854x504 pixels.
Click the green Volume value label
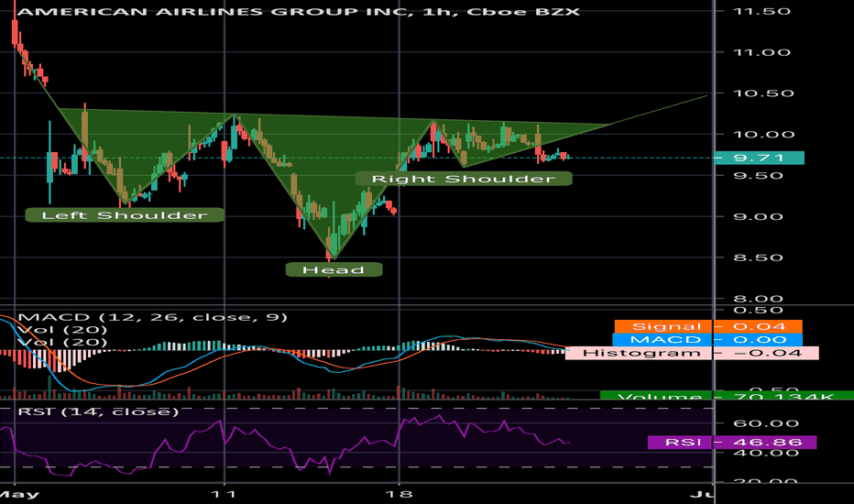(727, 396)
